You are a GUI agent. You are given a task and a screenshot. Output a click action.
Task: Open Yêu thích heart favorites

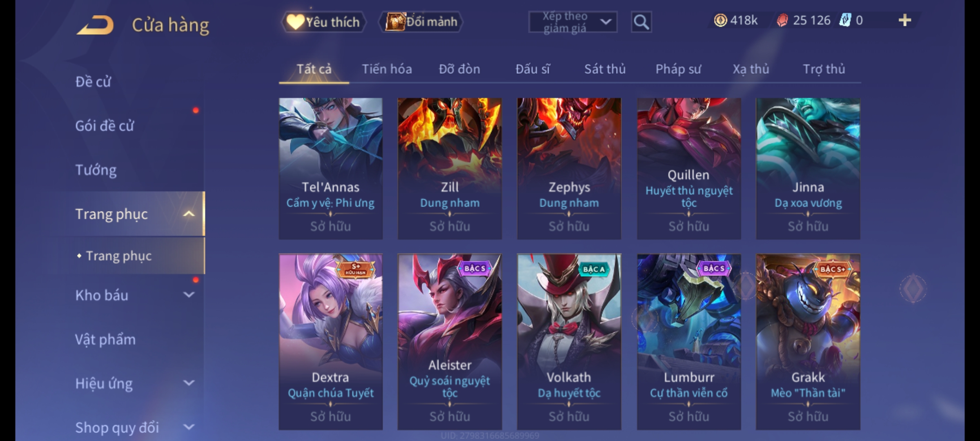tap(323, 22)
